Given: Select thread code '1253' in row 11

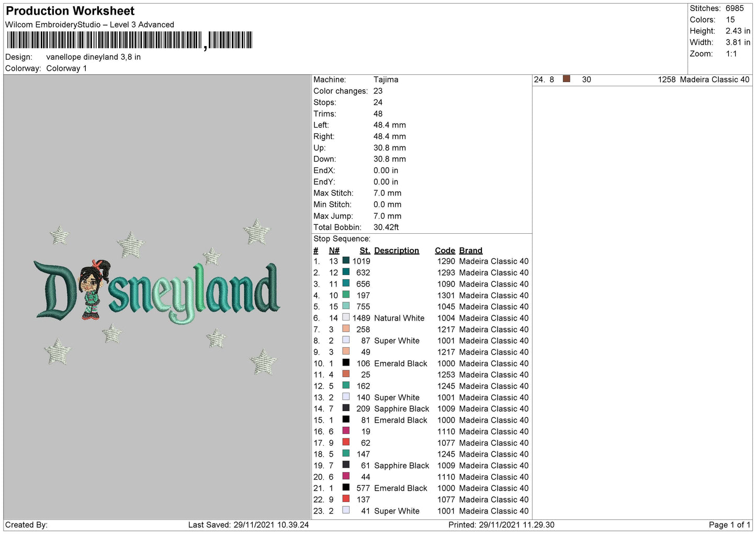Looking at the screenshot, I should [x=446, y=374].
